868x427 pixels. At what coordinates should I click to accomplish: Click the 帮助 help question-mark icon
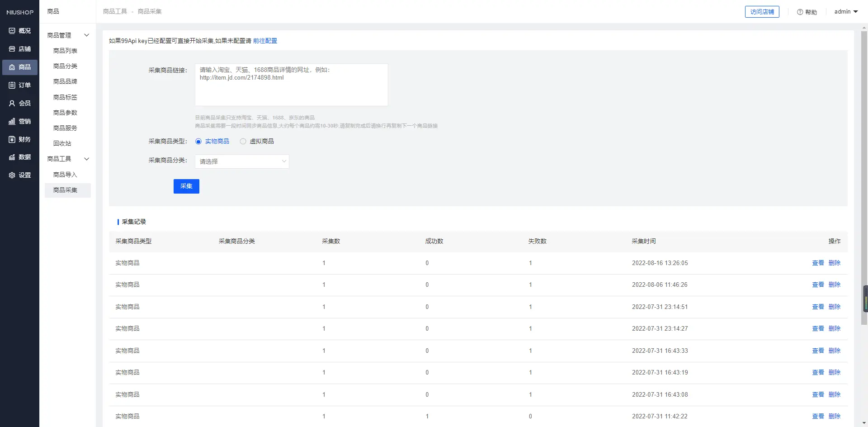click(x=800, y=12)
